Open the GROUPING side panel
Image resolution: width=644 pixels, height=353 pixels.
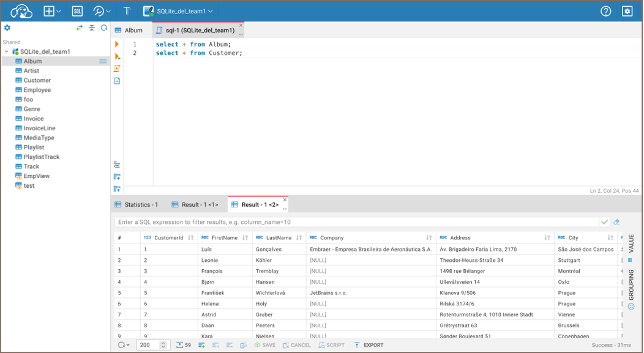pos(631,289)
